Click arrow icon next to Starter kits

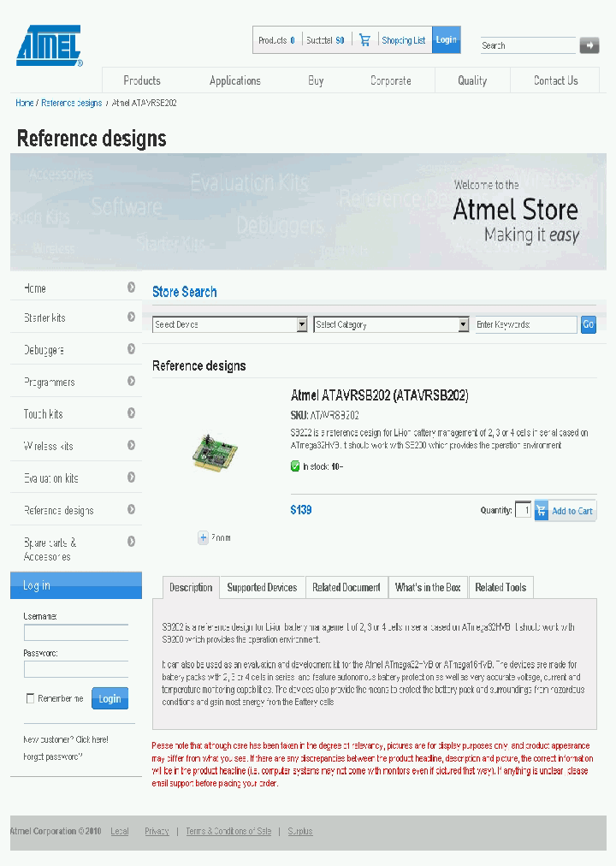coord(132,317)
